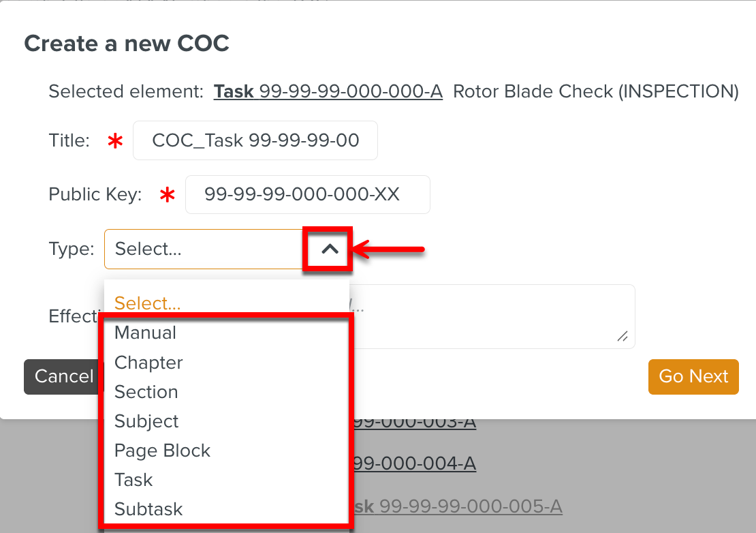Click the Title input field
This screenshot has height=533, width=756.
pos(255,140)
